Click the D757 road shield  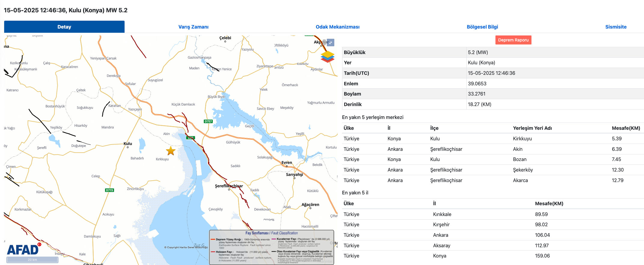208,121
